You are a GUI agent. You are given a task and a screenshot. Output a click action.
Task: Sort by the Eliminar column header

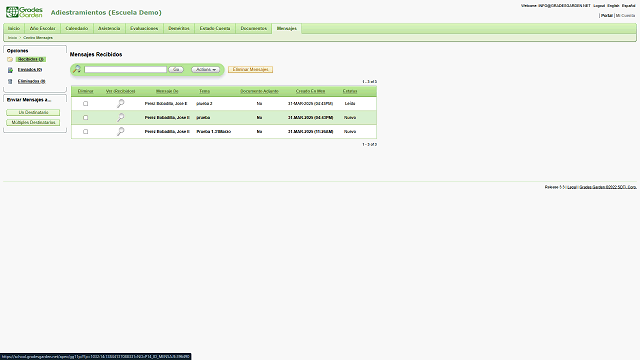point(85,91)
